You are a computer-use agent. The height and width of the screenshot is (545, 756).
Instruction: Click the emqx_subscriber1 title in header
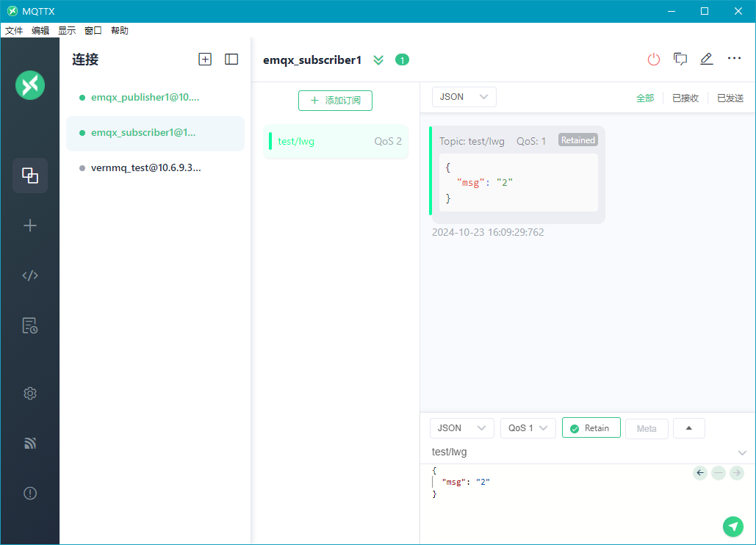coord(312,59)
